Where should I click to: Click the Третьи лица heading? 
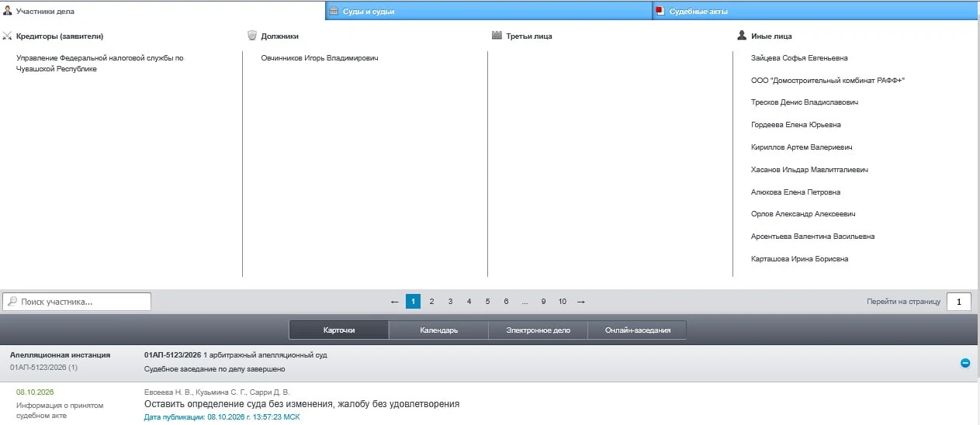tap(529, 36)
